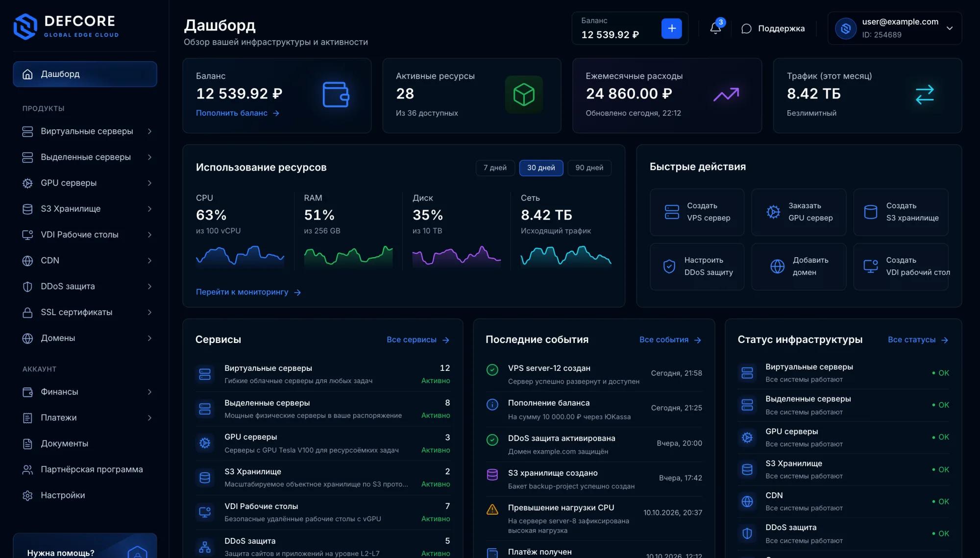
Task: Expand GPU серверы sidebar chevron
Action: (x=149, y=183)
